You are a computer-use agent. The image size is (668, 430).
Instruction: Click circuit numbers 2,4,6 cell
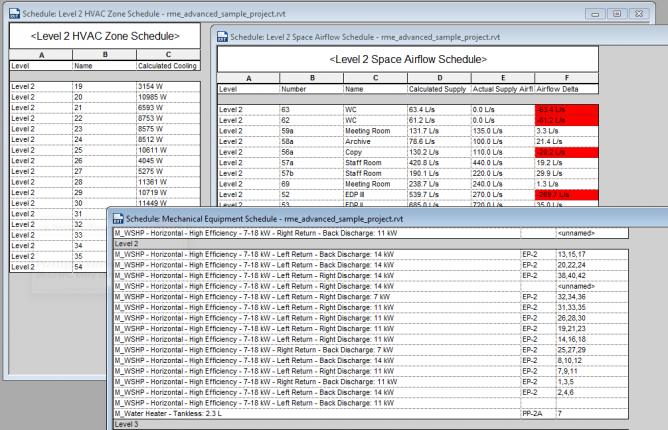tap(592, 392)
